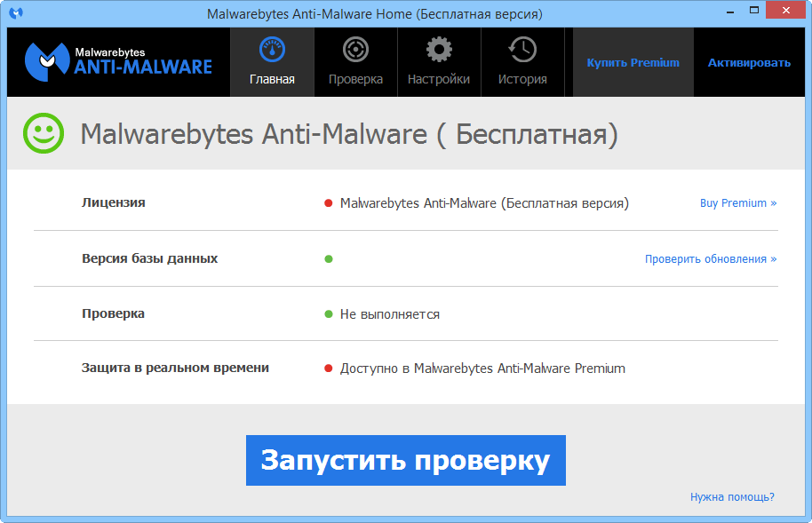
Task: Minimize the Malwarebytes window
Action: pyautogui.click(x=730, y=12)
